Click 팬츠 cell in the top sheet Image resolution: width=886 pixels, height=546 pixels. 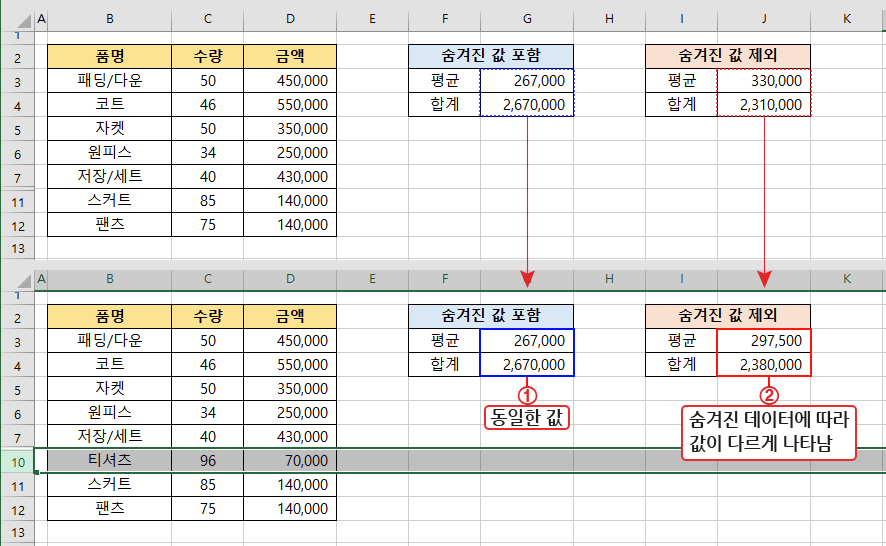(x=110, y=224)
